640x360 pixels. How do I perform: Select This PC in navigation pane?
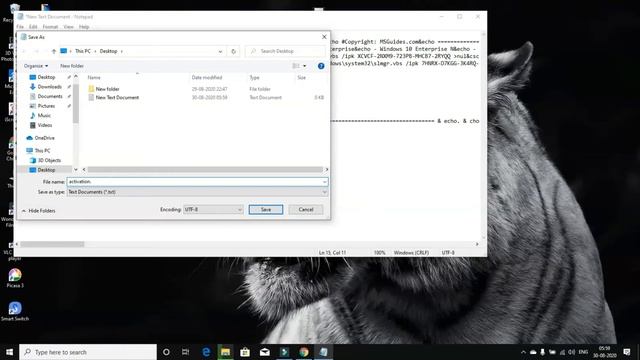42,151
